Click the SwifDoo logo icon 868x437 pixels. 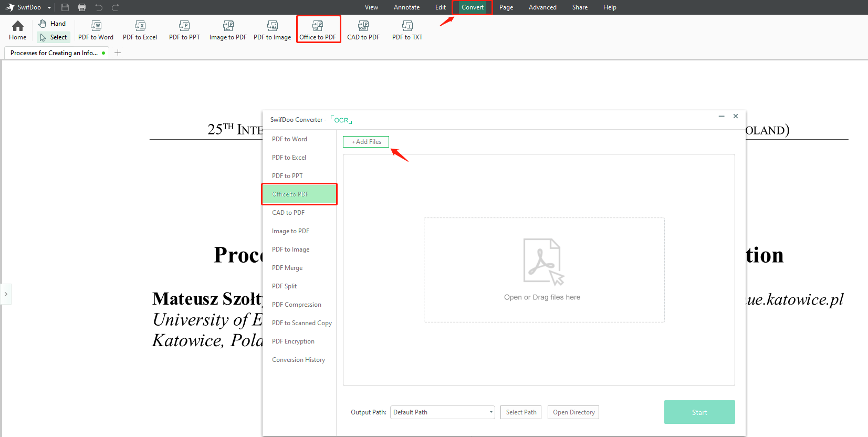tap(10, 7)
